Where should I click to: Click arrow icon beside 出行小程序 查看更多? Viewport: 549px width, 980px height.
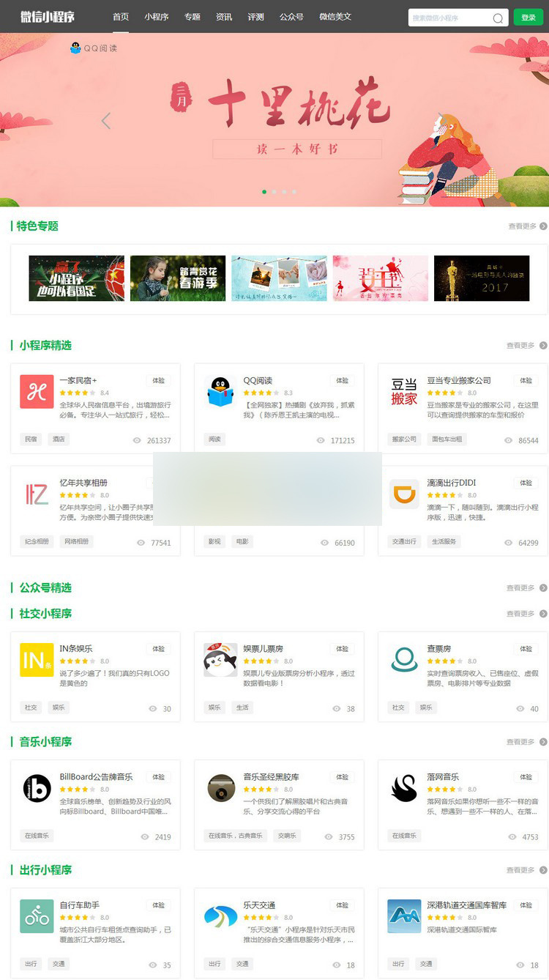pos(543,870)
